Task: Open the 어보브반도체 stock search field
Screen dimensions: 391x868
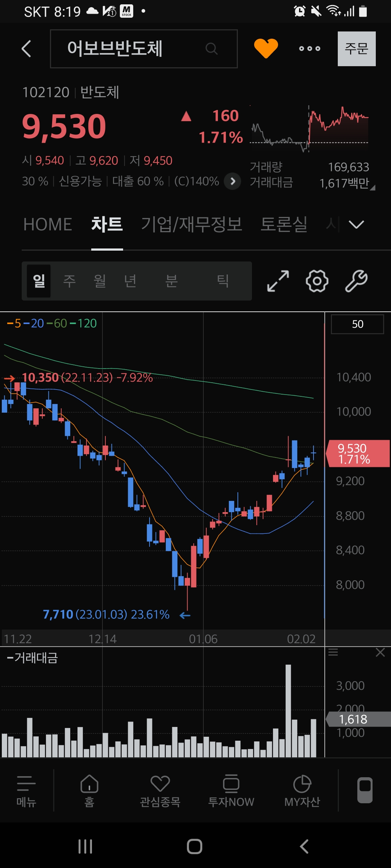Action: pyautogui.click(x=144, y=49)
